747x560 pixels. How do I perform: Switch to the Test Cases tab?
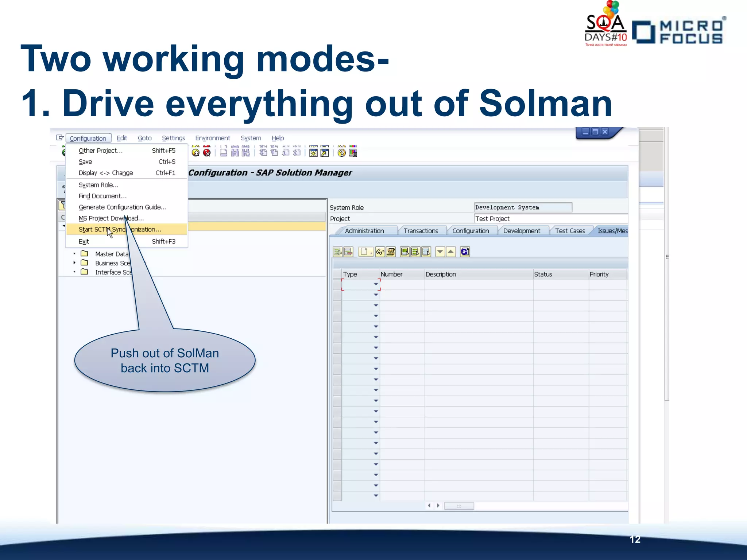click(x=570, y=231)
